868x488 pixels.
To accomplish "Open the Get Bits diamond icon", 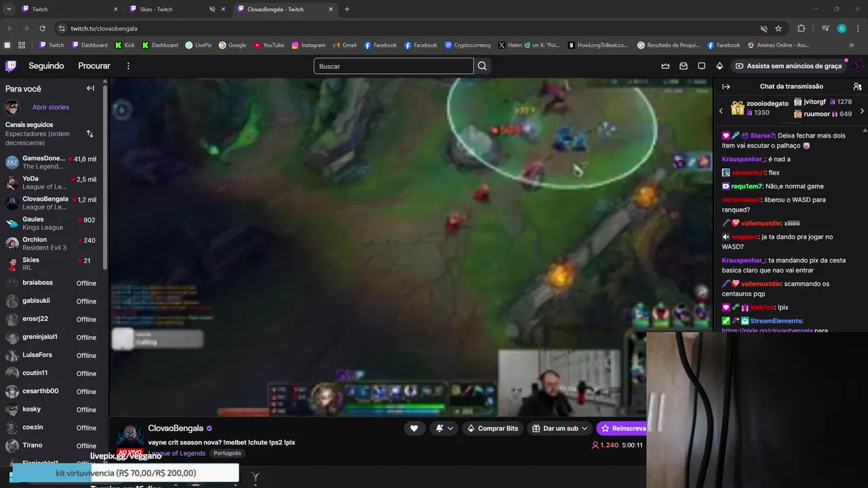I will tap(719, 66).
